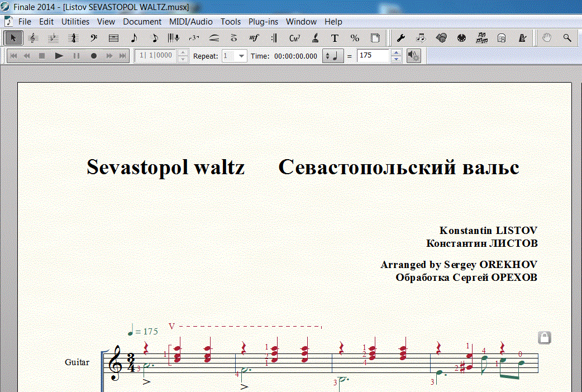
Task: Select the Text tool
Action: coord(335,38)
